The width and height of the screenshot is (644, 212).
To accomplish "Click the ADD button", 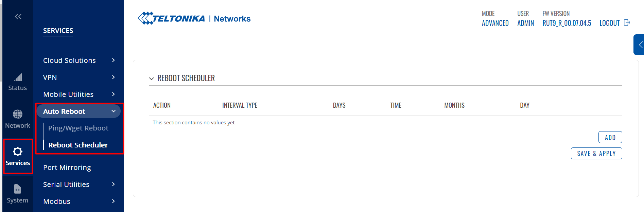I will pyautogui.click(x=610, y=137).
